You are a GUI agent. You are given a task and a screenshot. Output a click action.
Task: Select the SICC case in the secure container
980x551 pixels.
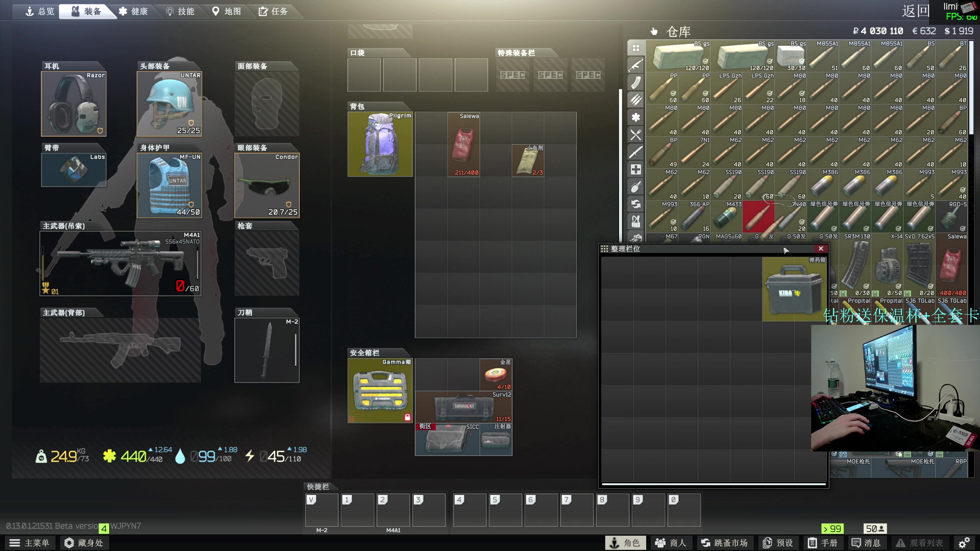(448, 439)
